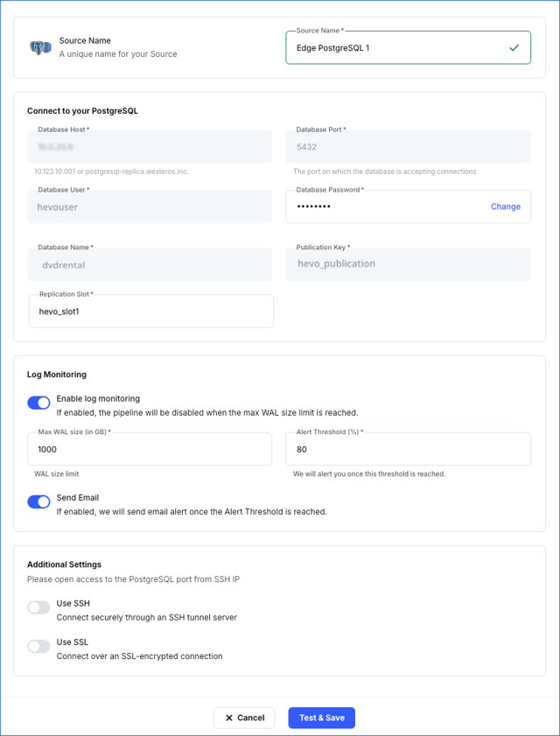Select the Database Name field
The width and height of the screenshot is (560, 736).
[x=150, y=263]
